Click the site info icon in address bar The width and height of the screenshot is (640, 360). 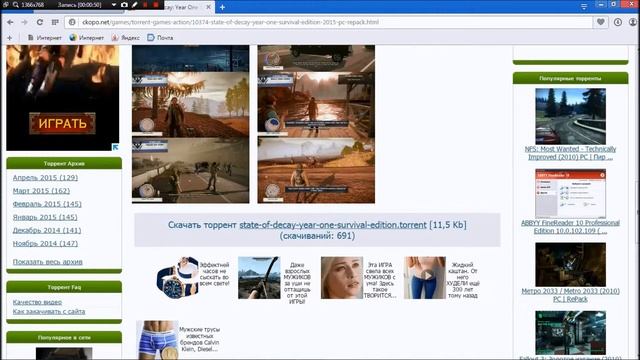[x=72, y=22]
